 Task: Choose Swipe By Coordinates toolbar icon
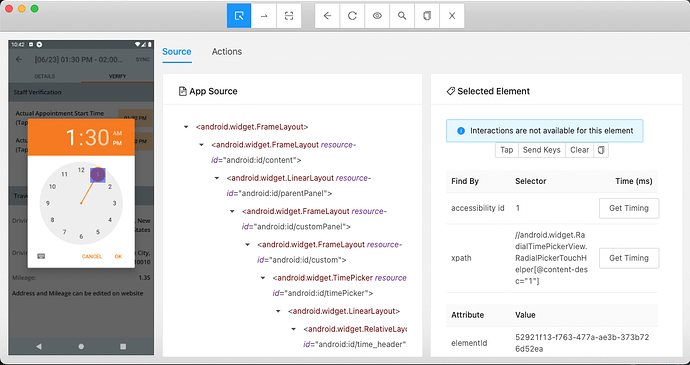click(264, 16)
